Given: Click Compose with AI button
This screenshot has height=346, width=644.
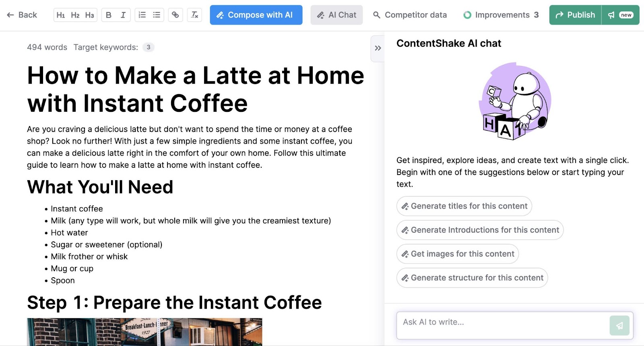Looking at the screenshot, I should click(x=256, y=15).
